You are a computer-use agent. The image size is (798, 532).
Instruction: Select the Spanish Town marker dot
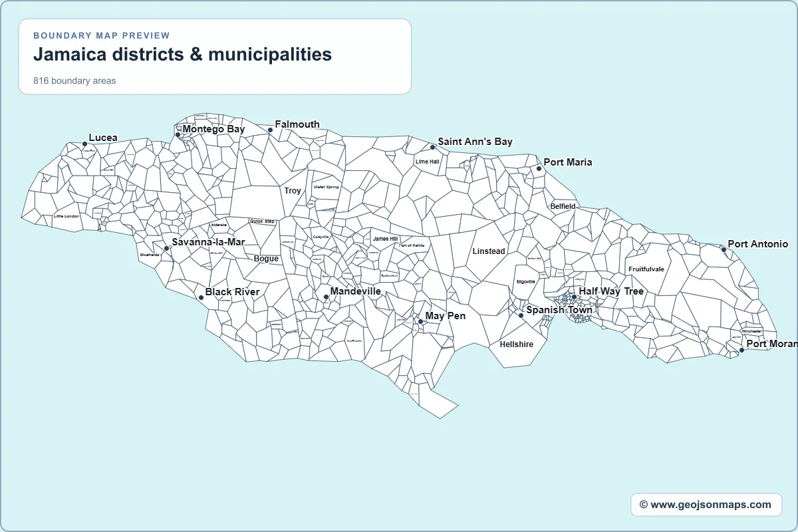tap(521, 316)
